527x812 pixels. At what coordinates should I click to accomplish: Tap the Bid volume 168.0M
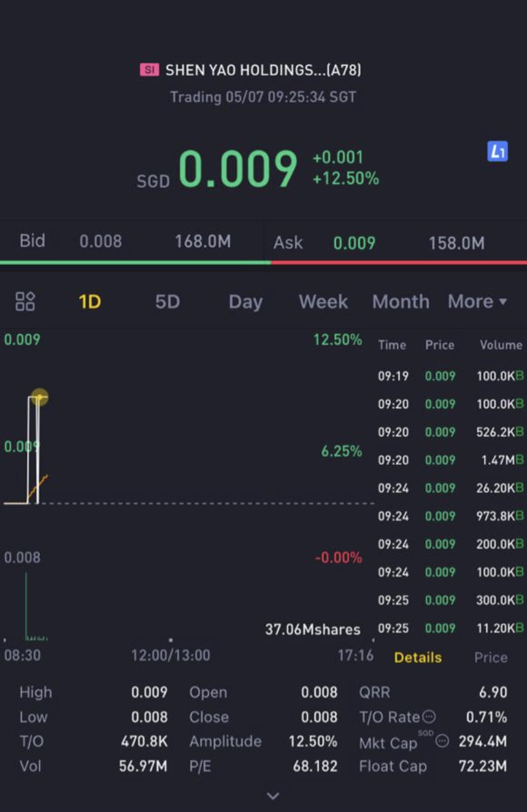[x=203, y=242]
